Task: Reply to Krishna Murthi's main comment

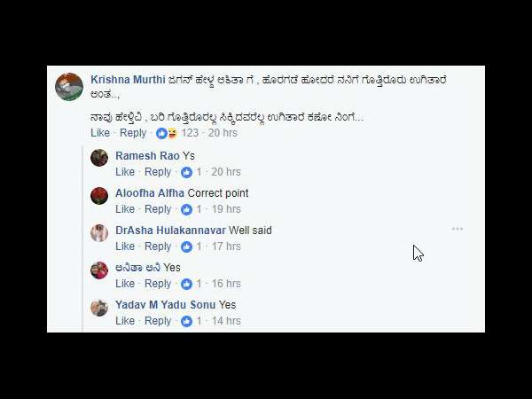Action: click(133, 133)
